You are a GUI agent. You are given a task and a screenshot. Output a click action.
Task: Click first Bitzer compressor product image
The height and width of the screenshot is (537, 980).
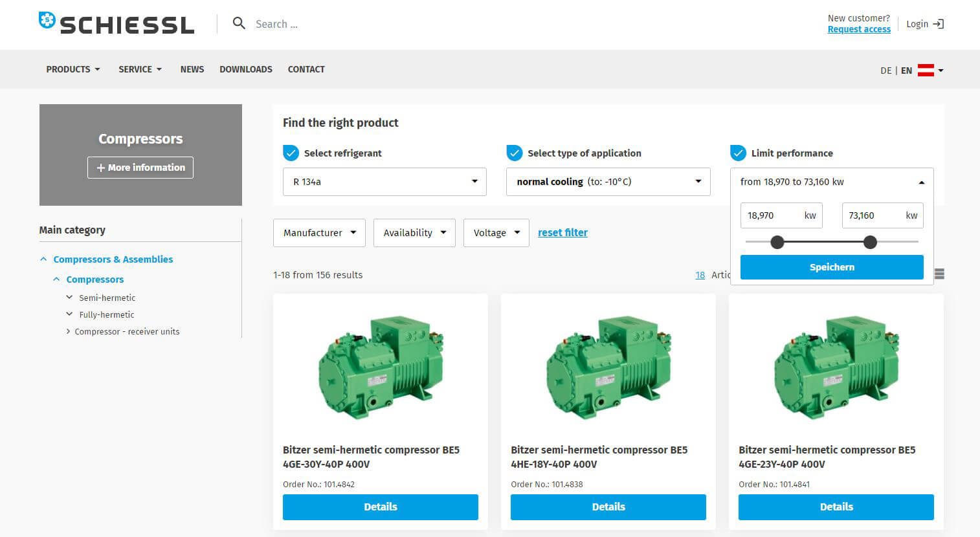[x=381, y=367]
